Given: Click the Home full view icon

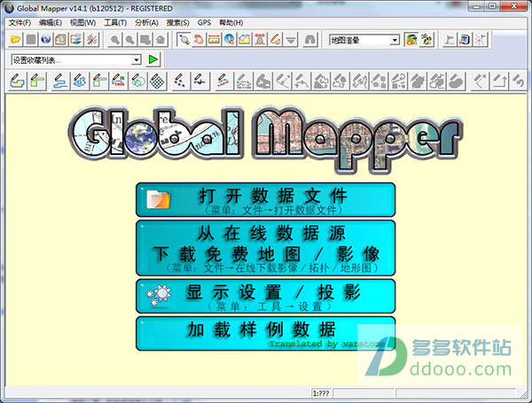Looking at the screenshot, I should 160,40.
